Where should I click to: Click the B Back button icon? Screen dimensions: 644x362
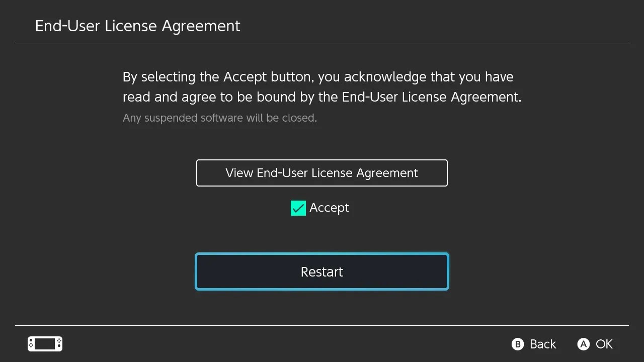(518, 344)
